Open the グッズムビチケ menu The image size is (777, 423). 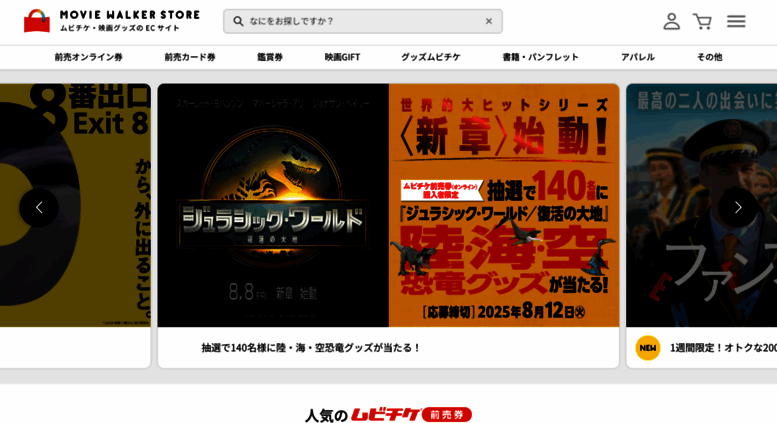click(x=431, y=57)
